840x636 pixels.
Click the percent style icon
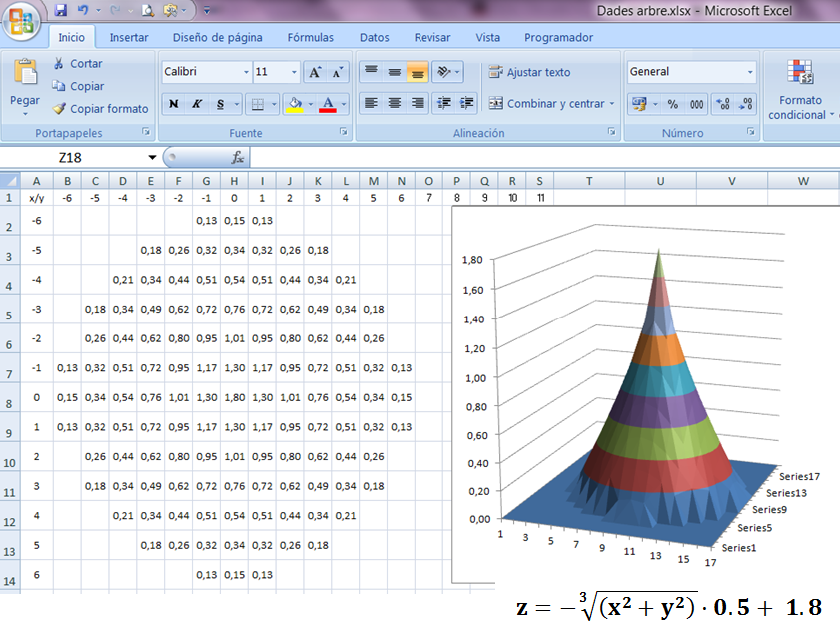pyautogui.click(x=673, y=104)
